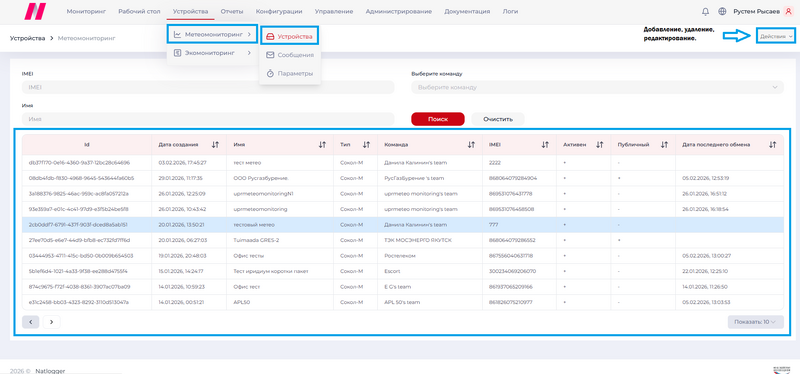Click the "Ростелеком" team cell

(x=430, y=256)
